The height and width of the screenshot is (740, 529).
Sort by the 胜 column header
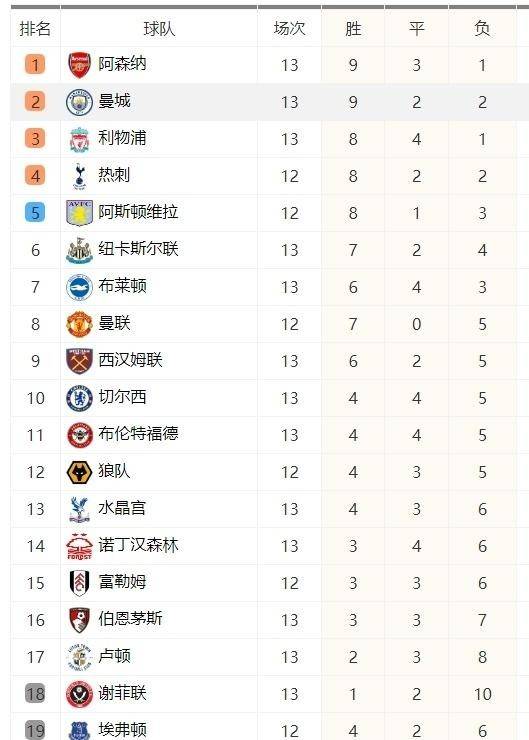353,28
